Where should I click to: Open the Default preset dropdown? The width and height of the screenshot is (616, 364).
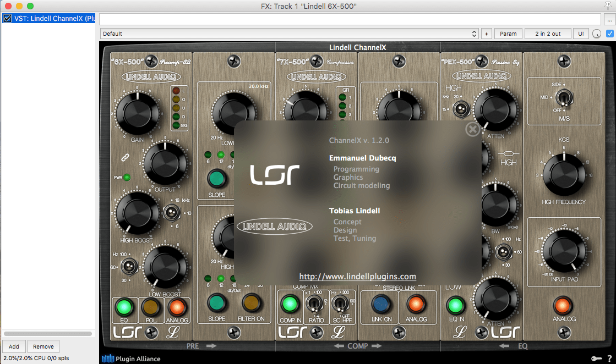(290, 34)
